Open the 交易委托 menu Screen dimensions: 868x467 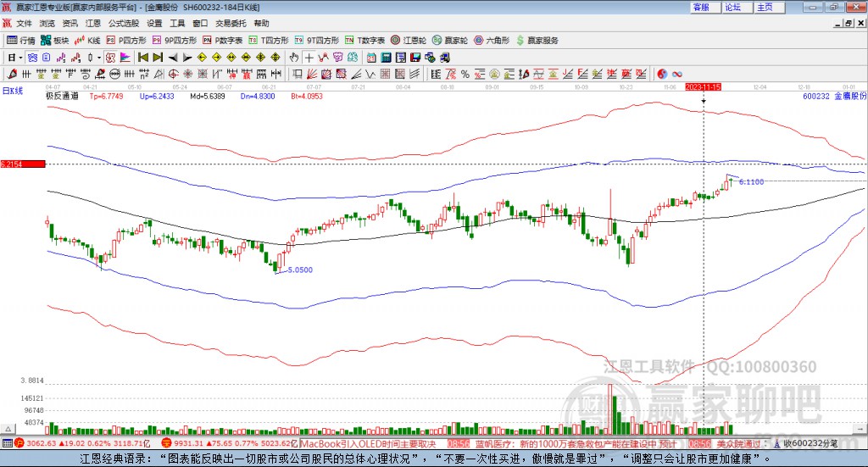[231, 23]
